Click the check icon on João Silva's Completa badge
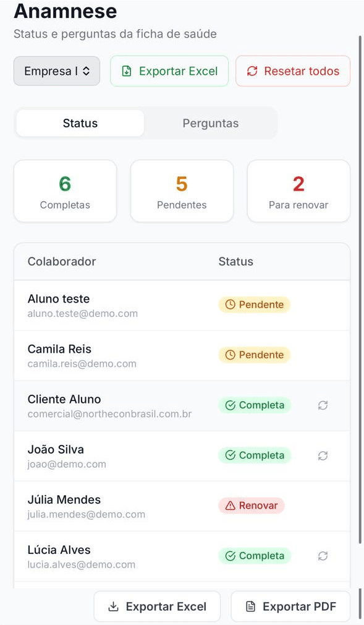This screenshot has width=364, height=625. (x=230, y=455)
